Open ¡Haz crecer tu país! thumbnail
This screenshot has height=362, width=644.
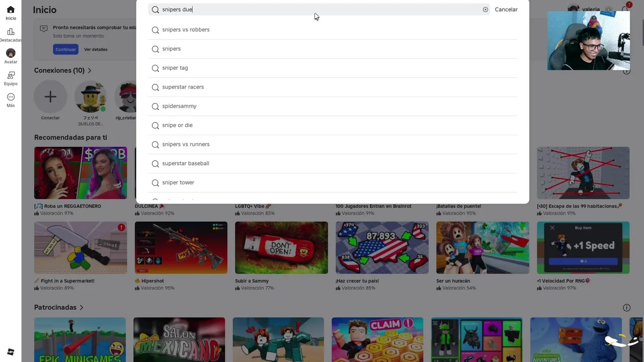(382, 248)
